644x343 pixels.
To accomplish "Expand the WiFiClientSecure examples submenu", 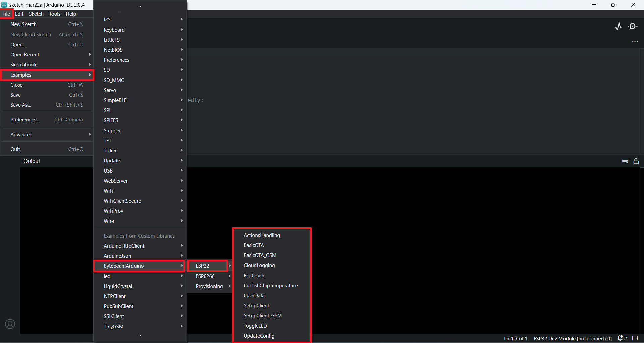I will pyautogui.click(x=140, y=201).
